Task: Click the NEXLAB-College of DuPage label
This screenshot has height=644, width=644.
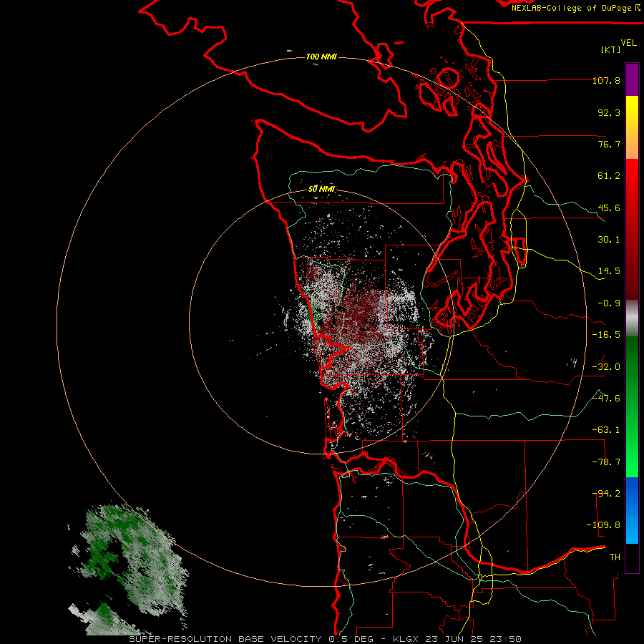Action: (576, 8)
